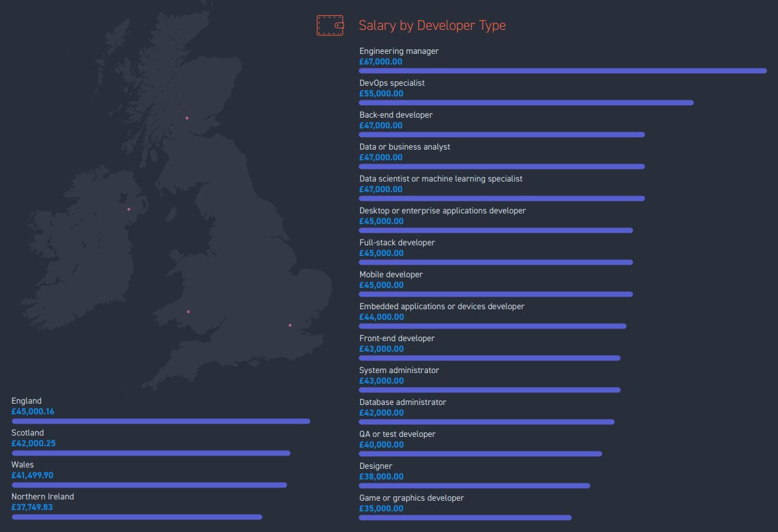Image resolution: width=778 pixels, height=532 pixels.
Task: Click the Mobile developer salary value £45,000.00
Action: click(381, 285)
